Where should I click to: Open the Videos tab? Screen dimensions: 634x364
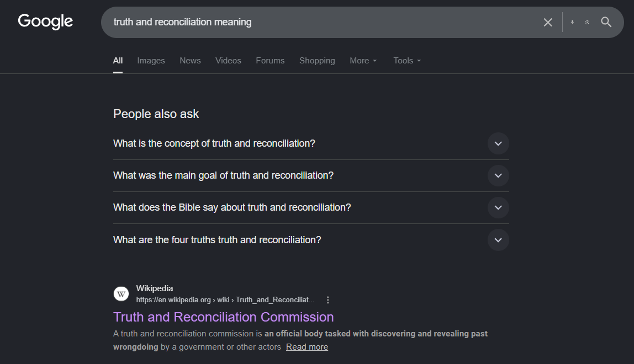tap(228, 61)
